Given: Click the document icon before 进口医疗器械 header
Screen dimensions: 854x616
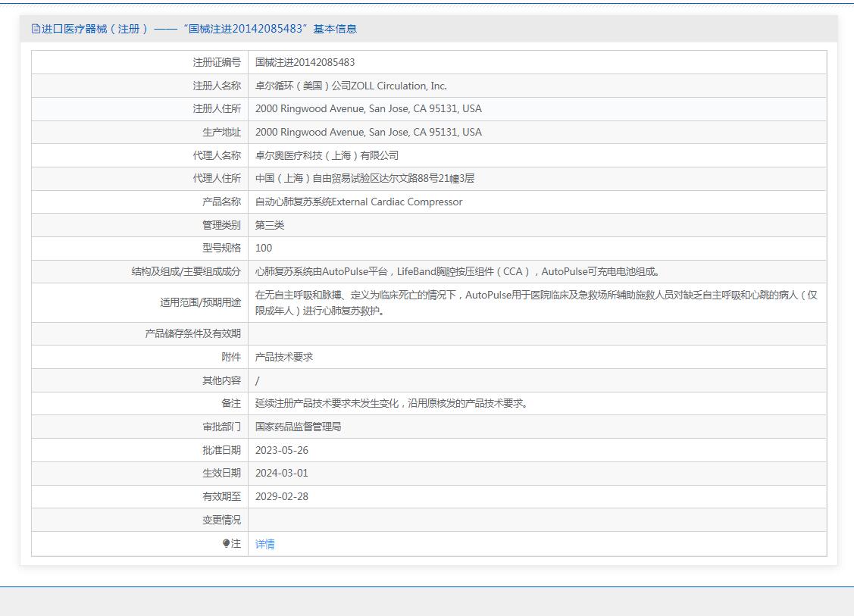Looking at the screenshot, I should point(36,29).
